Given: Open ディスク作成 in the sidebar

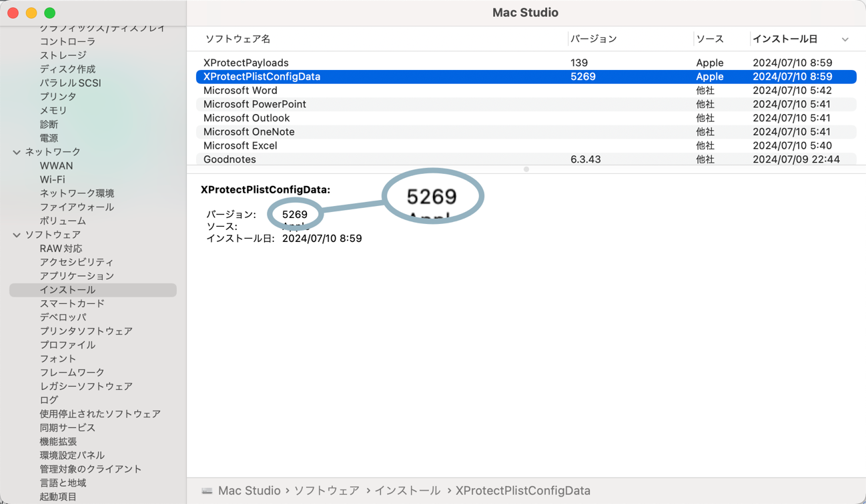Looking at the screenshot, I should coord(67,69).
